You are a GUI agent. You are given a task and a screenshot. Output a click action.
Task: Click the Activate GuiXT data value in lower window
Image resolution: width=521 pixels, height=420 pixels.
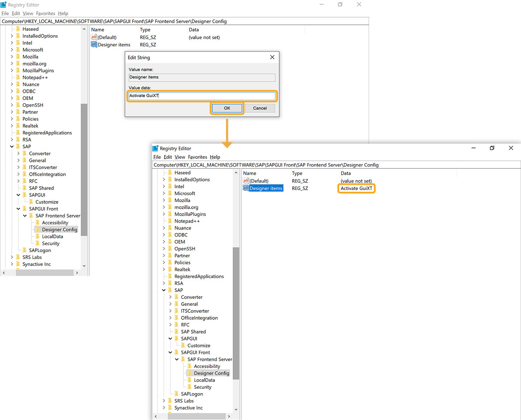(356, 188)
